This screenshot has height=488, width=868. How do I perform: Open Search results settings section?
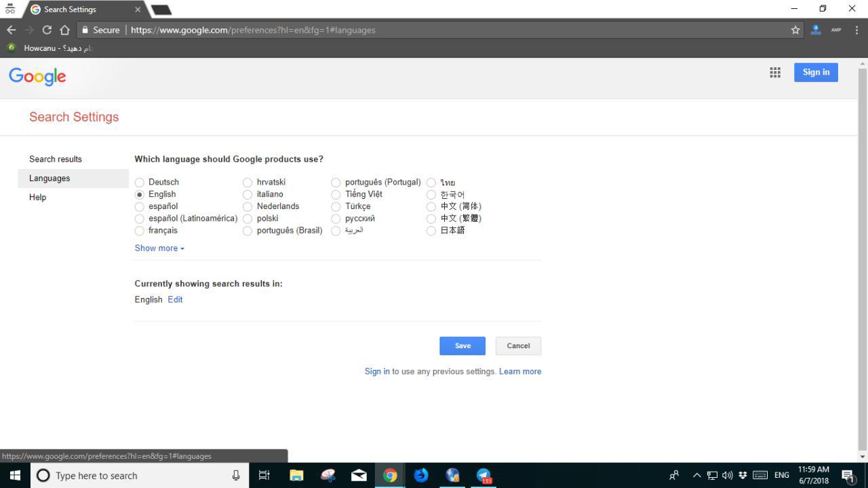(56, 159)
